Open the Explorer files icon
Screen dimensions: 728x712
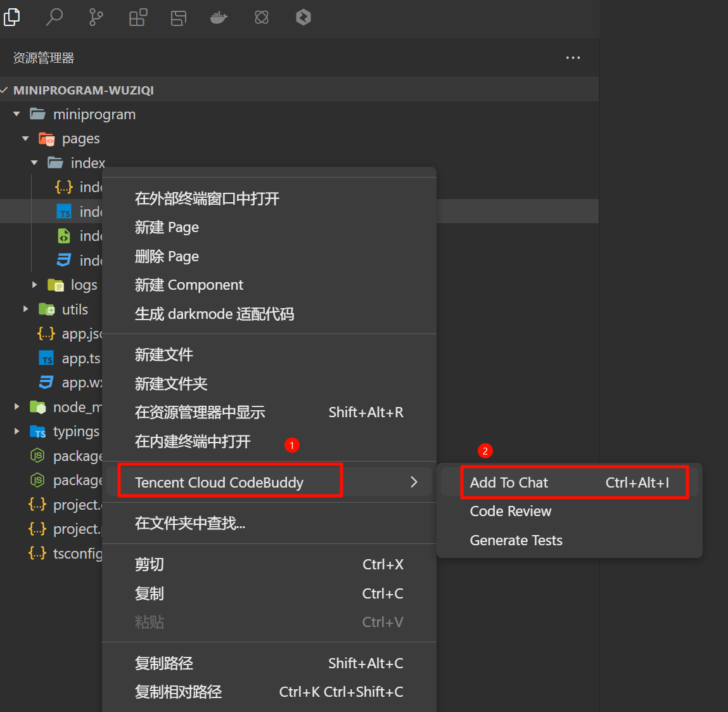click(x=12, y=17)
